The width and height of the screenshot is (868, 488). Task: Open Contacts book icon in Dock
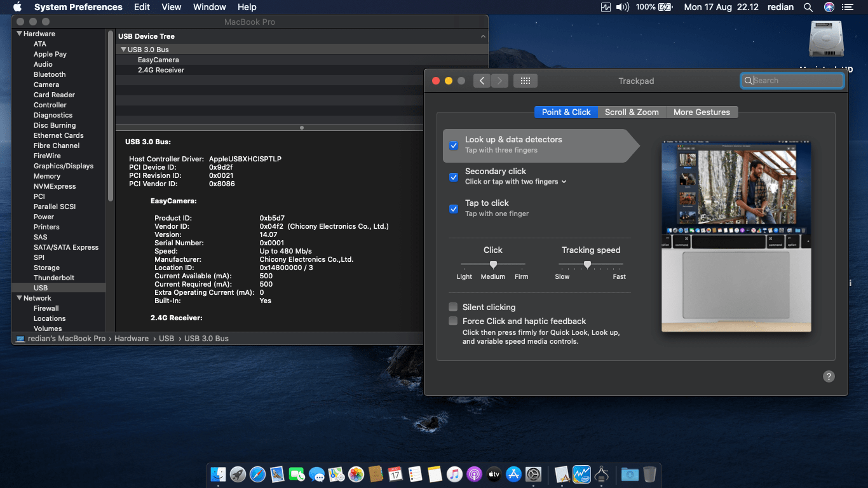376,474
